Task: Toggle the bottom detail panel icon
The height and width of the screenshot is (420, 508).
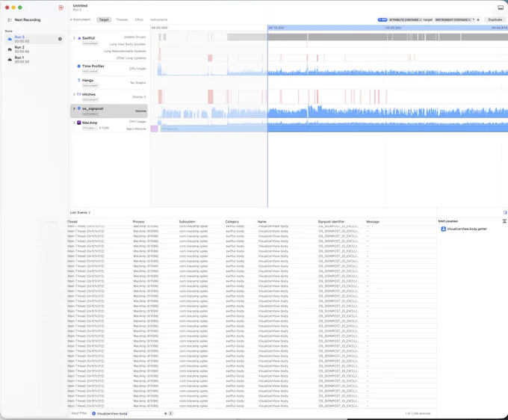Action: 501,7
